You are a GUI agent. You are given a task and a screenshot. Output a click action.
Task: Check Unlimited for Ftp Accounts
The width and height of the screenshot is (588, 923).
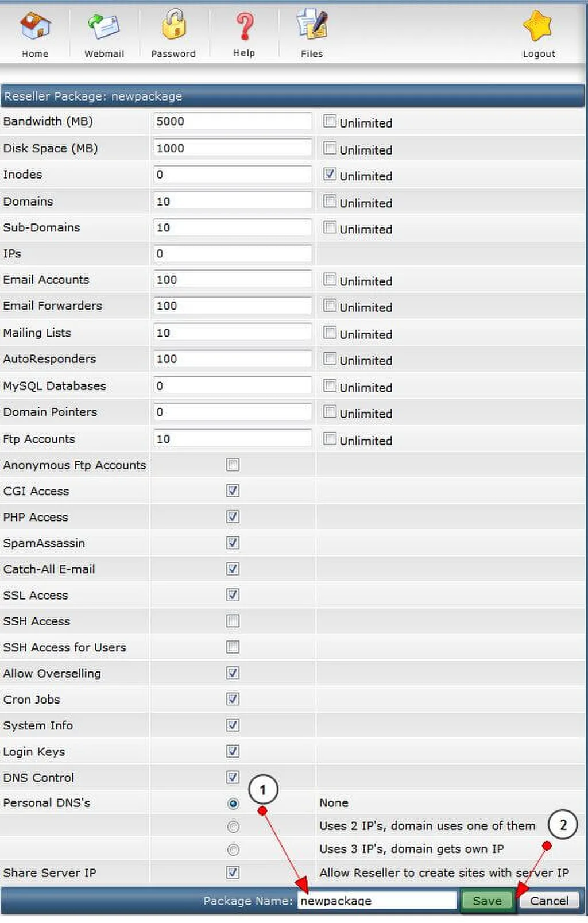330,438
